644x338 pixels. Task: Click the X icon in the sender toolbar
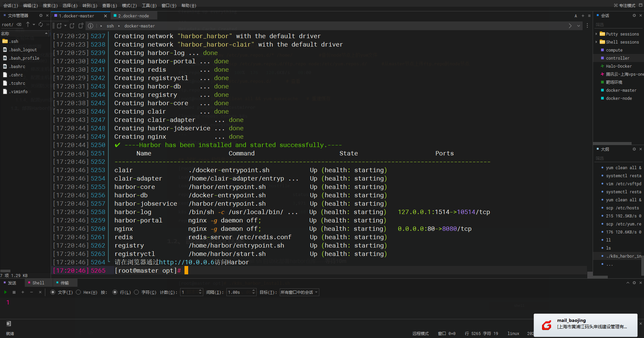tap(40, 292)
